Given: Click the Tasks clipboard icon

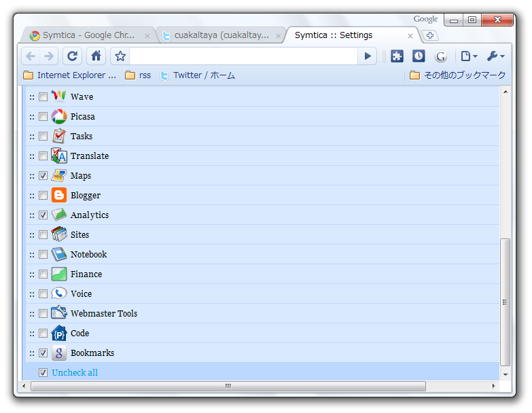Looking at the screenshot, I should coord(58,136).
